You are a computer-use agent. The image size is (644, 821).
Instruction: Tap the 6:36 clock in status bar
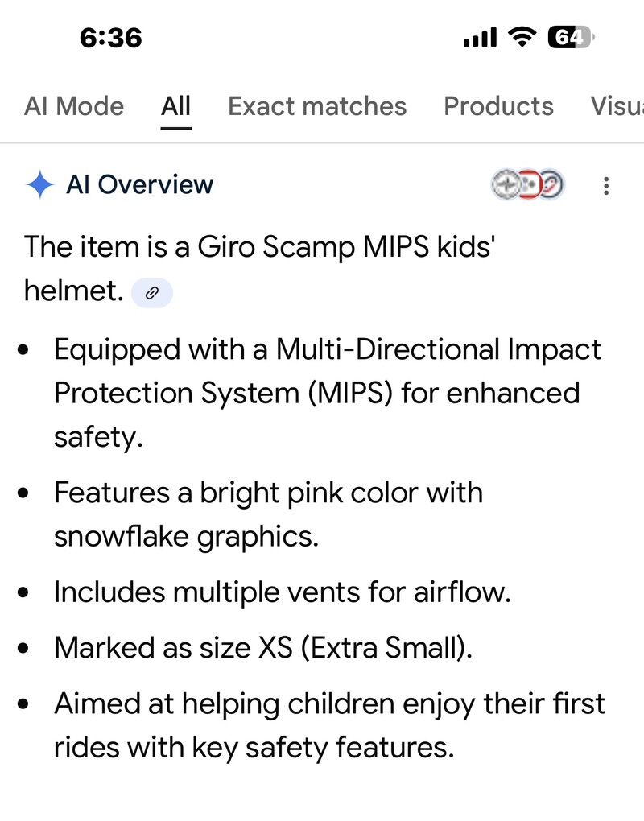tap(111, 37)
